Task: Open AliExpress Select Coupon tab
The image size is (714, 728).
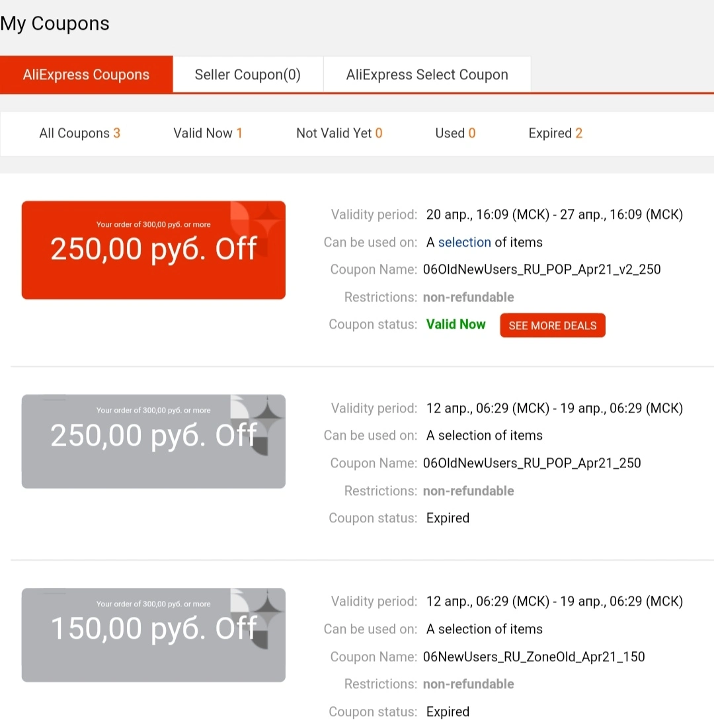Action: pyautogui.click(x=427, y=75)
